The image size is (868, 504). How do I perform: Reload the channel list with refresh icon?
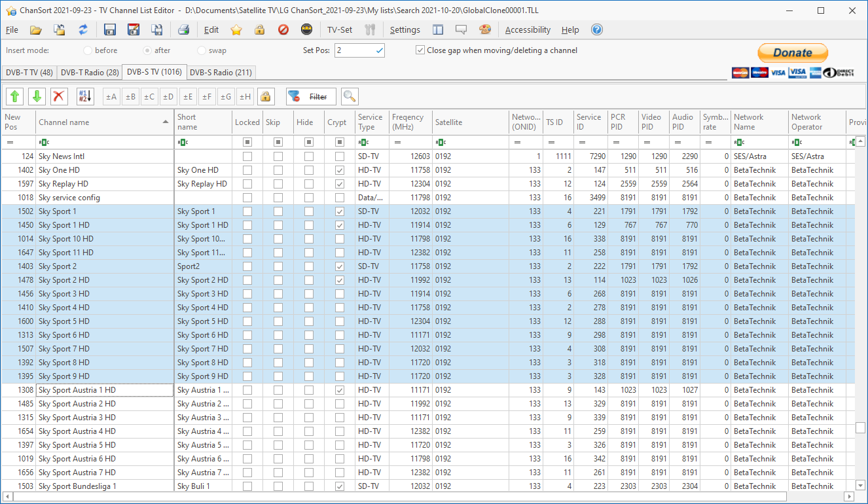click(83, 29)
